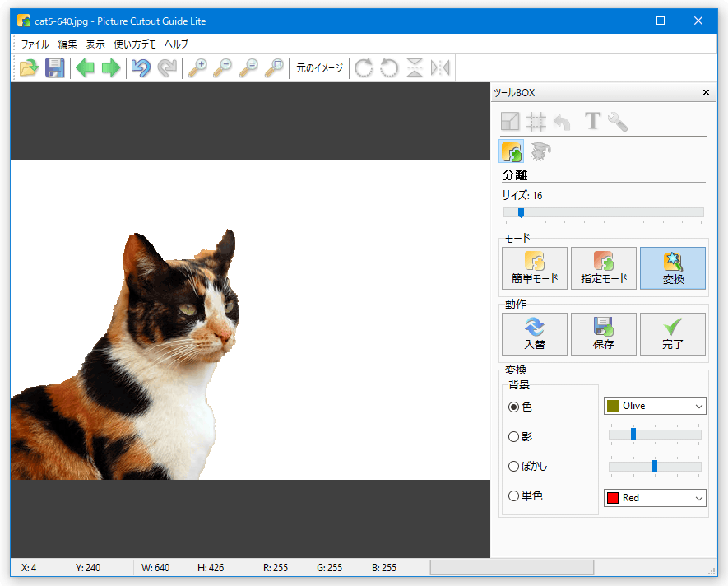This screenshot has width=728, height=586.
Task: Open the 表示 menu
Action: (95, 44)
